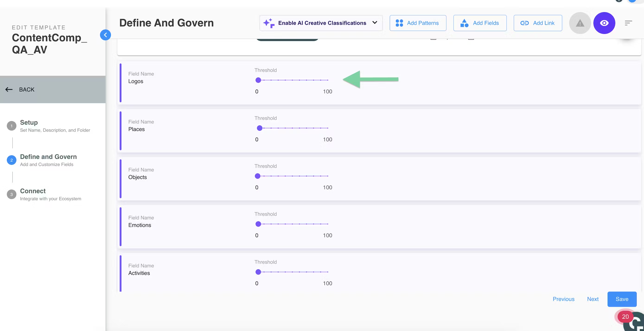Click the Add Fields shapes icon
This screenshot has height=331, width=644.
click(464, 23)
